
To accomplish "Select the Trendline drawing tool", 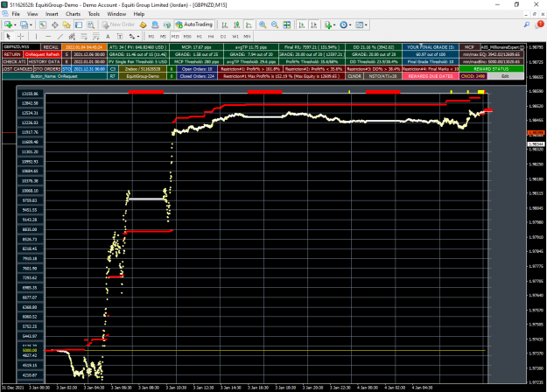I will tap(60, 36).
